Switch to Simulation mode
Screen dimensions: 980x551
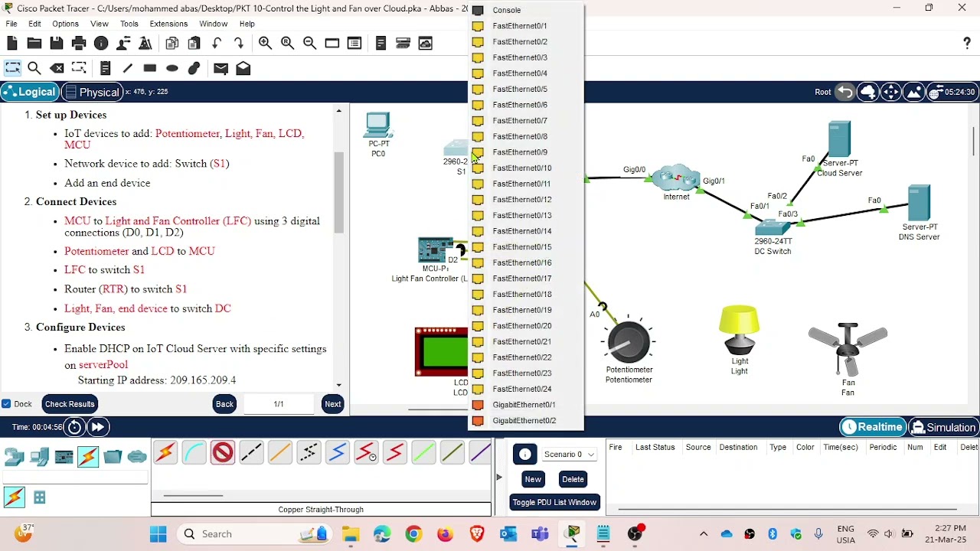coord(943,427)
